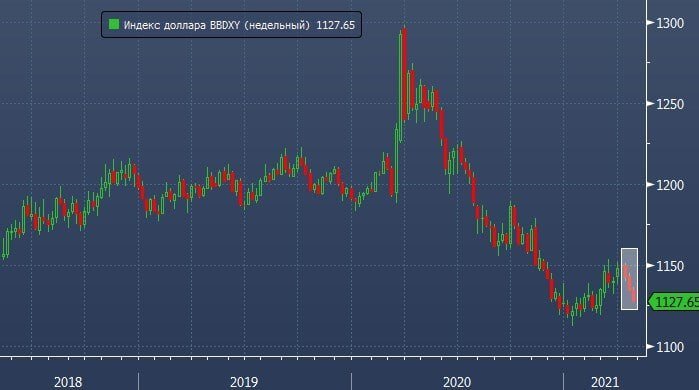The width and height of the screenshot is (699, 390).
Task: Select the 2018 year label on timeline
Action: point(68,382)
